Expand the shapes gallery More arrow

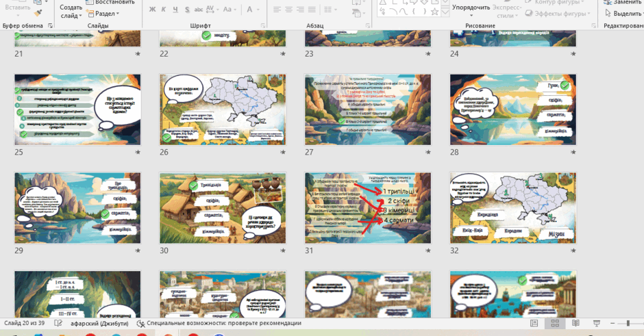click(445, 12)
